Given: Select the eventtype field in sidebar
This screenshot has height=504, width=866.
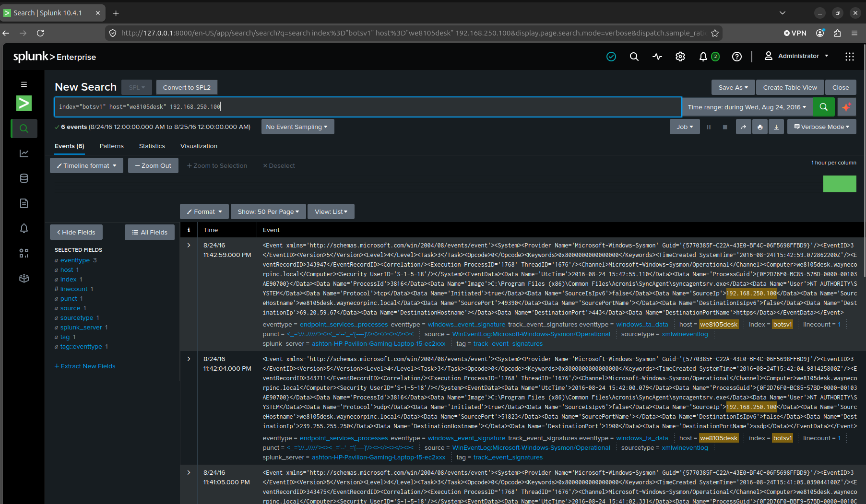Looking at the screenshot, I should point(75,260).
